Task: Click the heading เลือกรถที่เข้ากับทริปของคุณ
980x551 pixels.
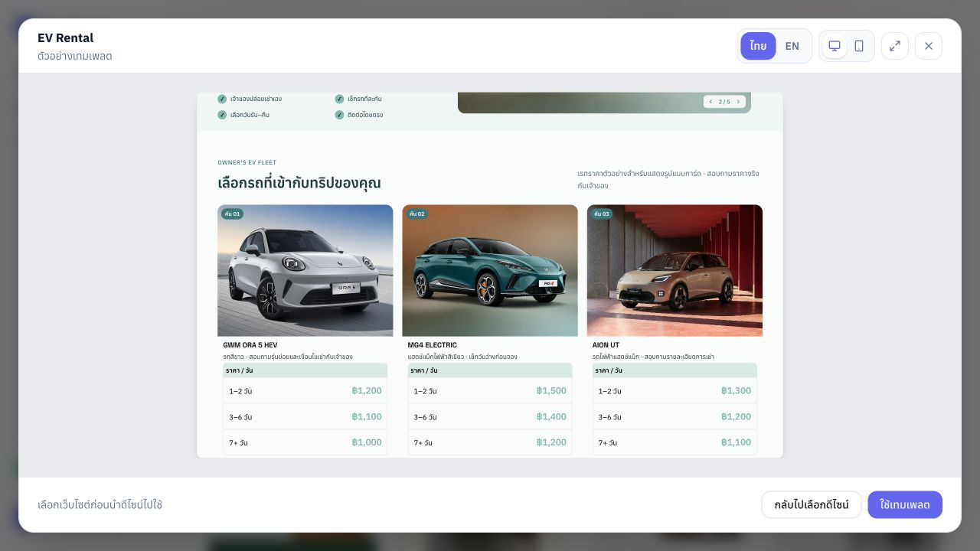Action: (x=299, y=183)
